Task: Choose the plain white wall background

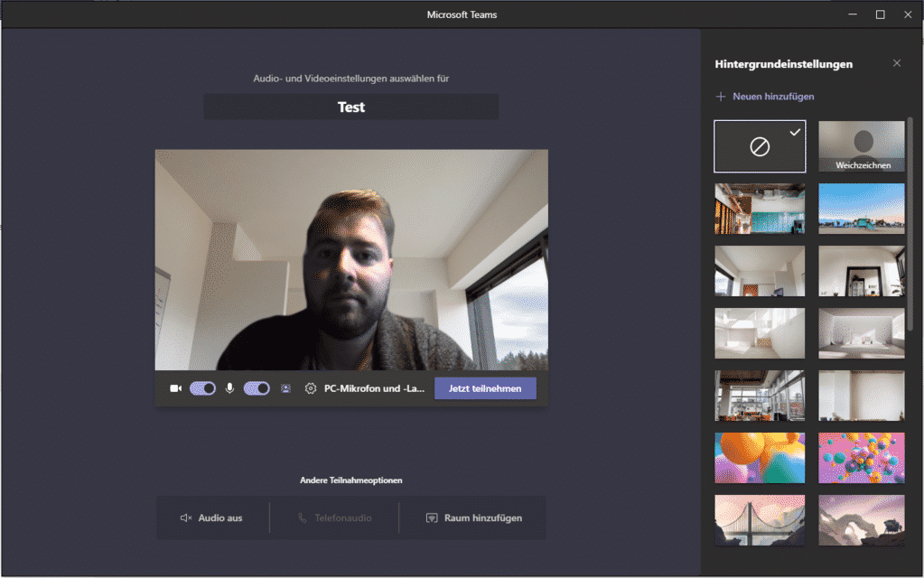Action: click(862, 396)
